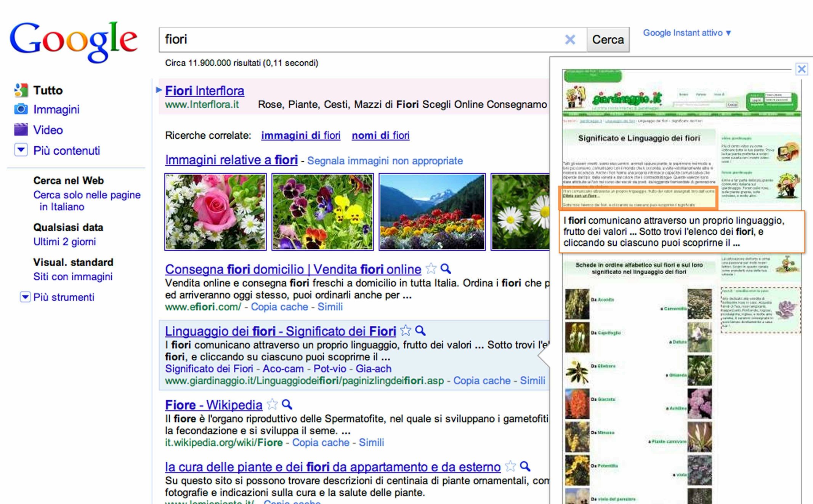Click Simili for efiori.com result
Screen dimensions: 813x504
330,307
